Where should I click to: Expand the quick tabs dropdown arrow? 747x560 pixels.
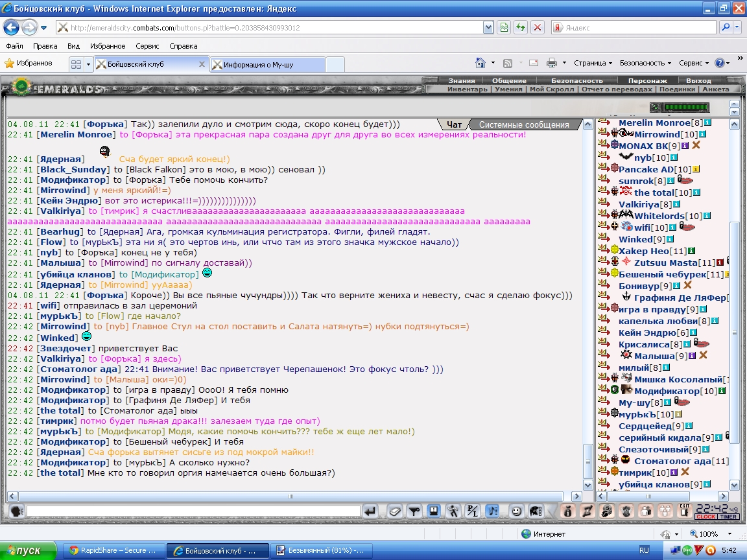(x=88, y=64)
